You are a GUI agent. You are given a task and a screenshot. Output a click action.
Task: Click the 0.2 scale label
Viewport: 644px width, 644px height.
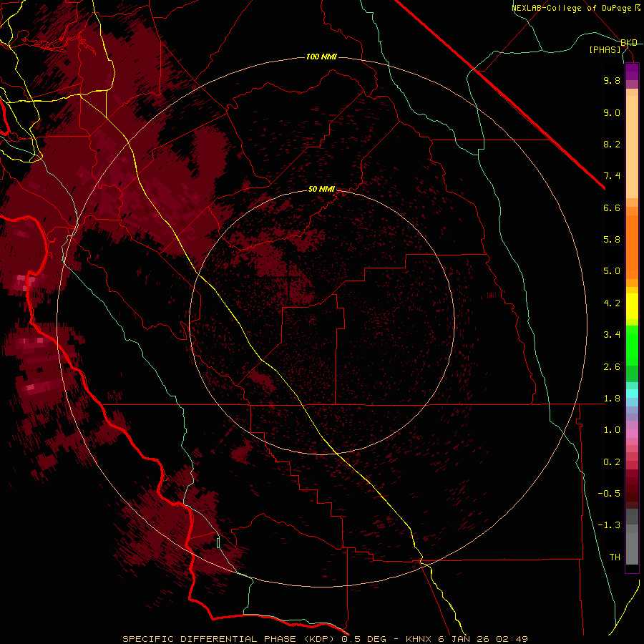pos(612,462)
